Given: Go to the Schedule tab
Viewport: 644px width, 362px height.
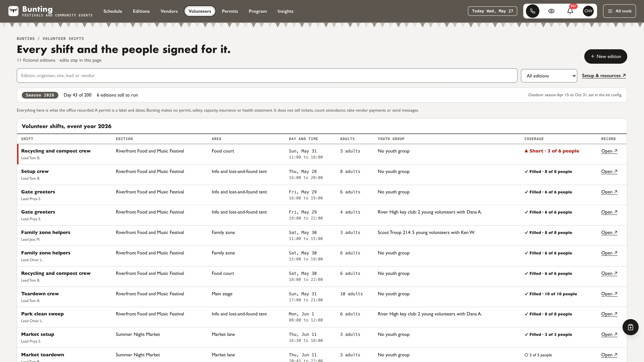Looking at the screenshot, I should pos(113,11).
